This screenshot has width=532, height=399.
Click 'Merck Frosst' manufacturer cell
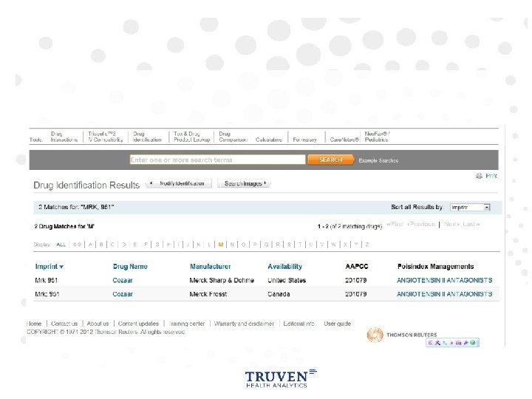click(208, 294)
